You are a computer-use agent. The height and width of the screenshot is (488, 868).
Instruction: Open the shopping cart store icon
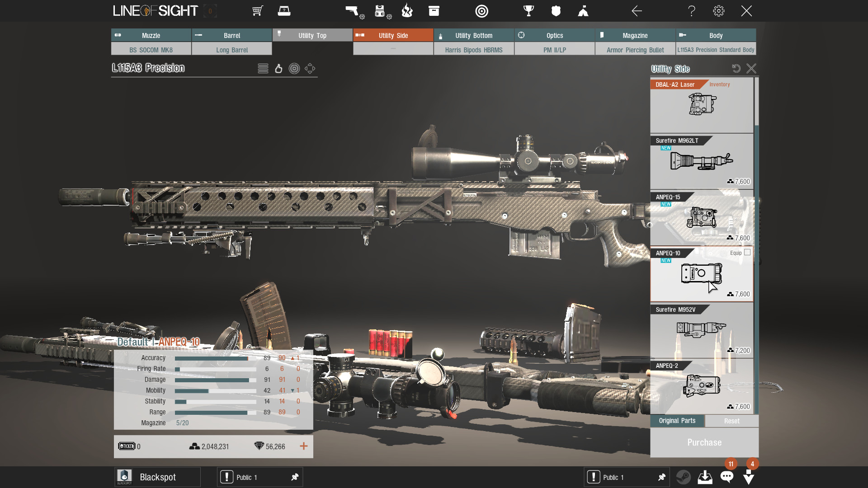coord(258,11)
